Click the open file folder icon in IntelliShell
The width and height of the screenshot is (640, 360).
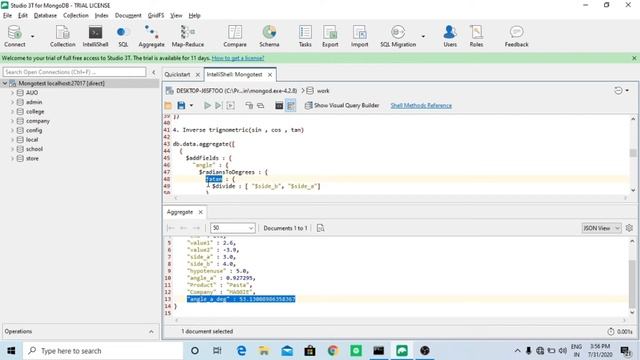coord(168,106)
